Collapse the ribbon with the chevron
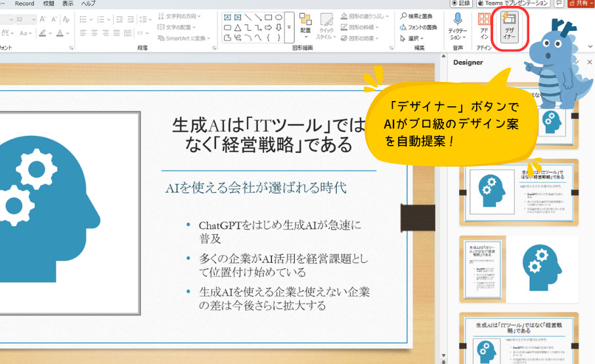Image resolution: width=595 pixels, height=364 pixels. point(590,47)
